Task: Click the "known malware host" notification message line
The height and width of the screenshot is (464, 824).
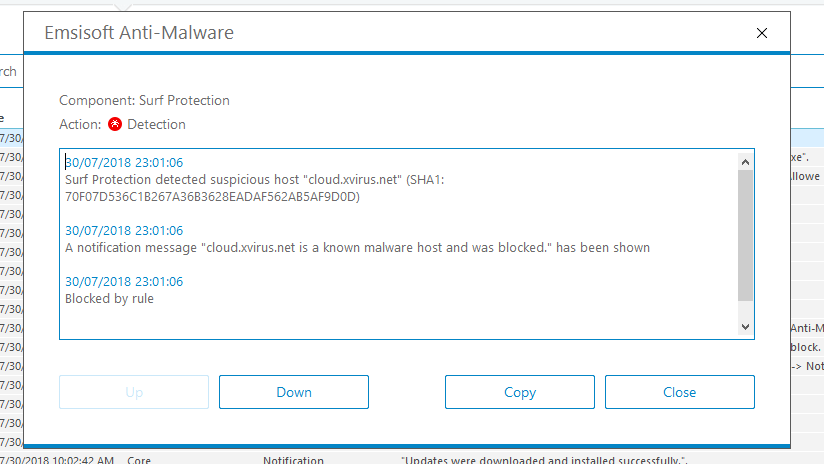Action: tap(357, 247)
